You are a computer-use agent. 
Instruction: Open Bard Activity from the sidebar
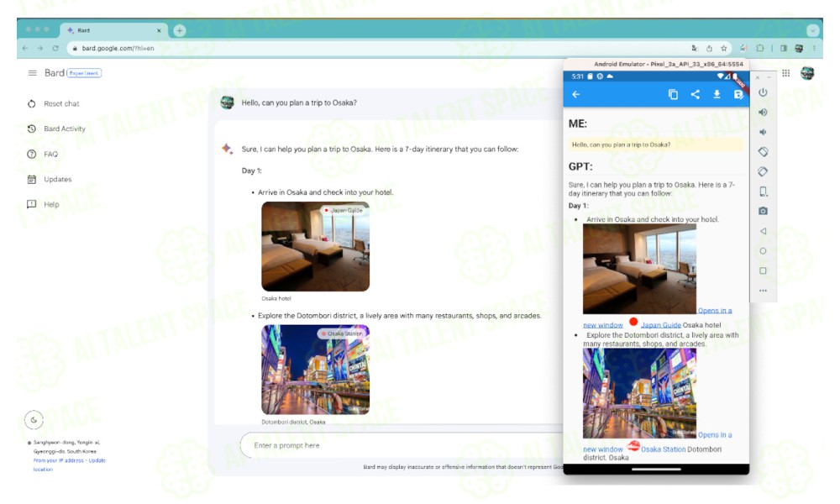[56, 129]
